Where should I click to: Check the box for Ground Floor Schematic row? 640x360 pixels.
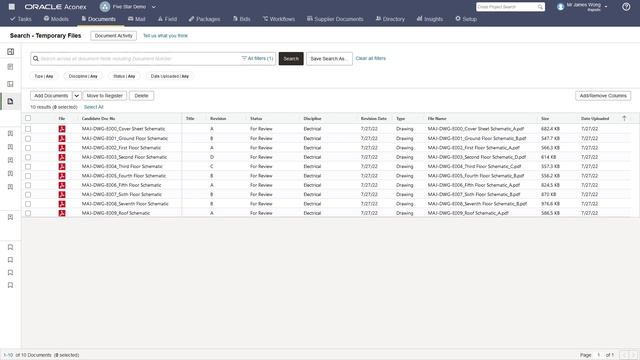point(28,138)
